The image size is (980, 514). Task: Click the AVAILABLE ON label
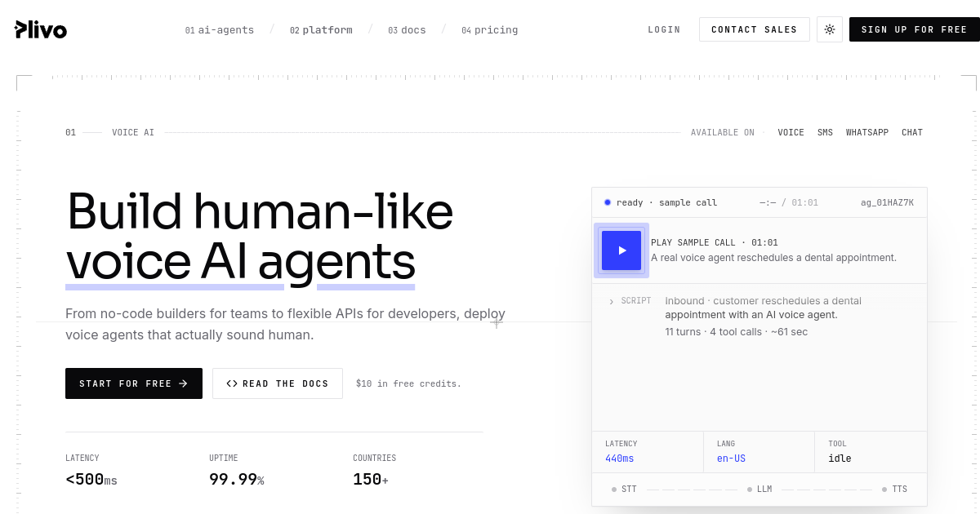click(x=723, y=132)
